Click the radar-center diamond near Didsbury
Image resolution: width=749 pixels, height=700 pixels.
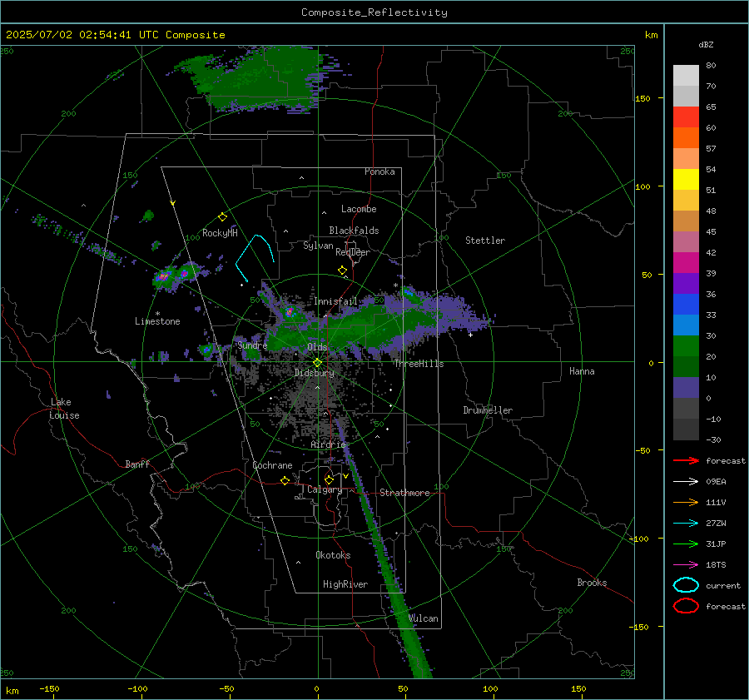point(317,363)
